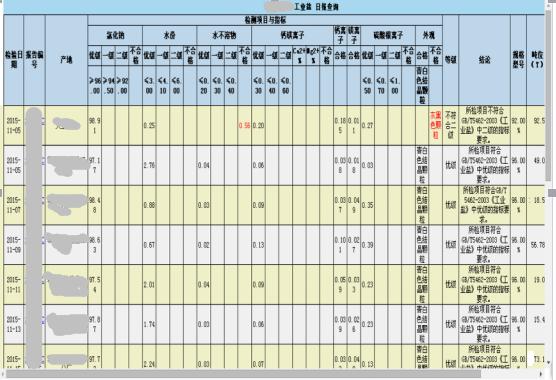The image size is (556, 380).
Task: Click the 产地 column header
Action: [x=66, y=60]
